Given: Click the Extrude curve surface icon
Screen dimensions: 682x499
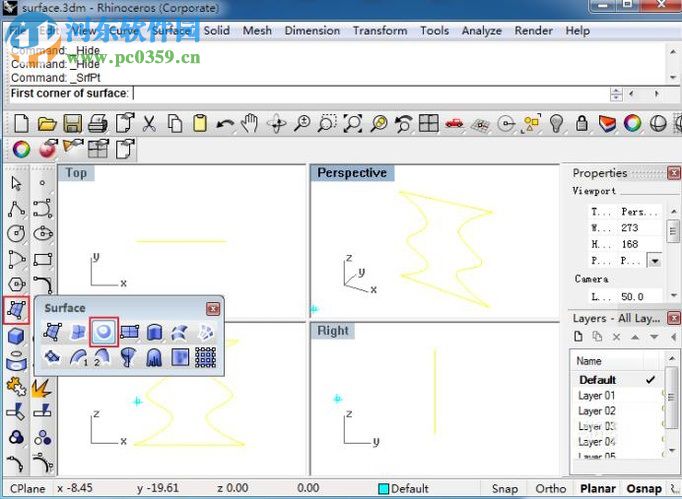Looking at the screenshot, I should tap(154, 332).
